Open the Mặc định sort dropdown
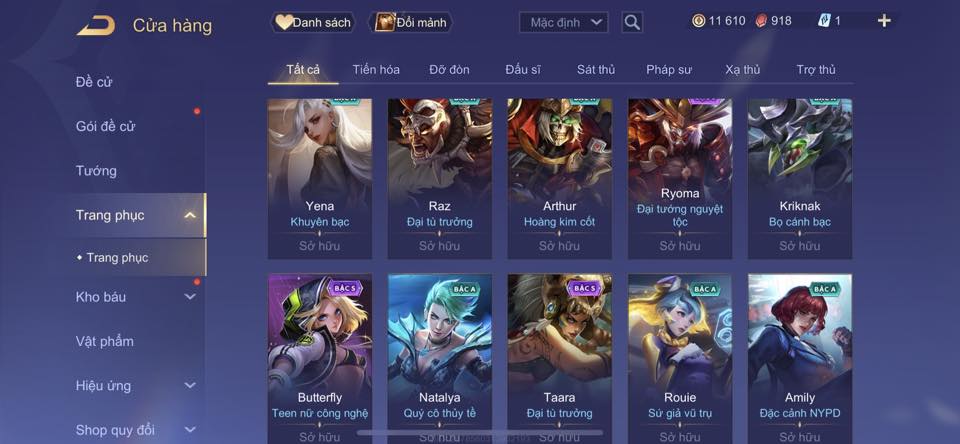960x444 pixels. (x=564, y=23)
